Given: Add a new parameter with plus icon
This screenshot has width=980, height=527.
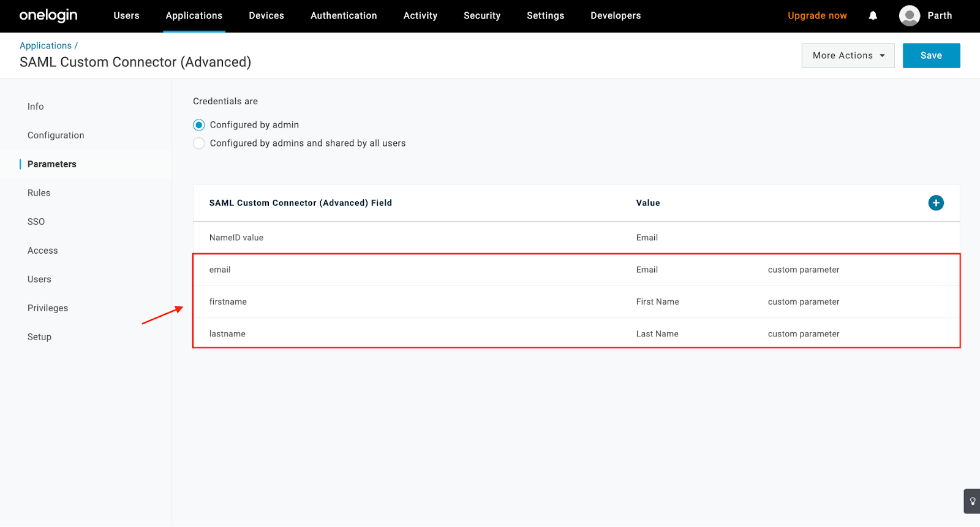Looking at the screenshot, I should click(936, 203).
